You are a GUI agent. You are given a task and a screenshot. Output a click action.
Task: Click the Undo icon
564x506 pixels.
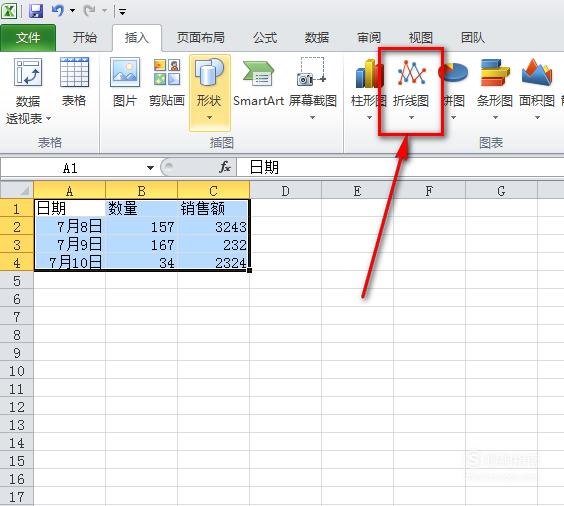coord(58,10)
